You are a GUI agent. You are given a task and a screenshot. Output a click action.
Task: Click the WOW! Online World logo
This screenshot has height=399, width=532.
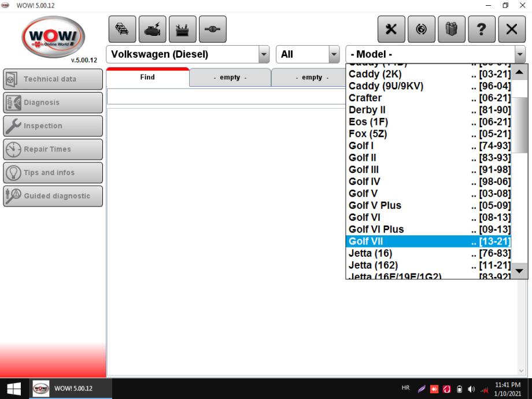tap(53, 37)
